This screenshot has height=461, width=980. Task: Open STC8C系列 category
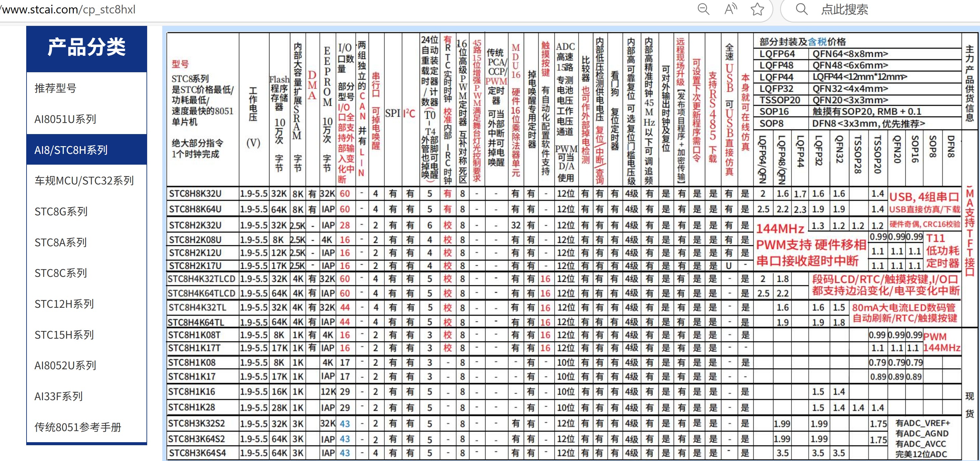pos(60,273)
